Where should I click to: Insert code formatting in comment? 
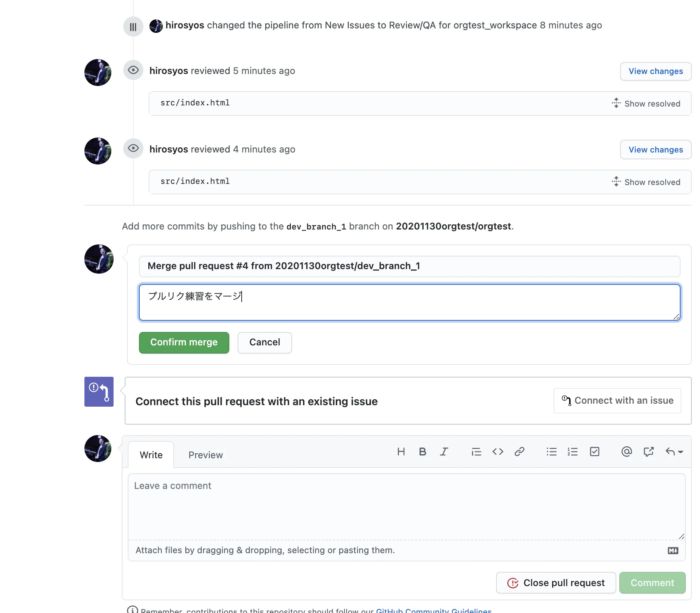(498, 452)
